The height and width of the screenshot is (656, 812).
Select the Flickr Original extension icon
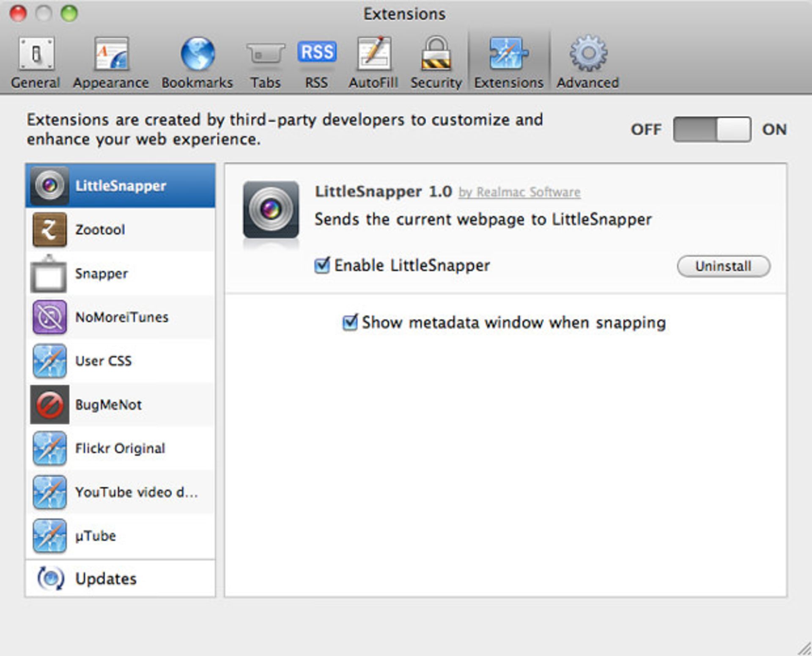[x=51, y=448]
